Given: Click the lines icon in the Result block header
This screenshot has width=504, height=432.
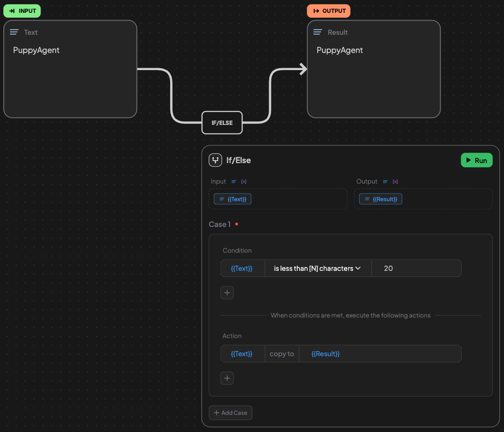Looking at the screenshot, I should coord(318,32).
